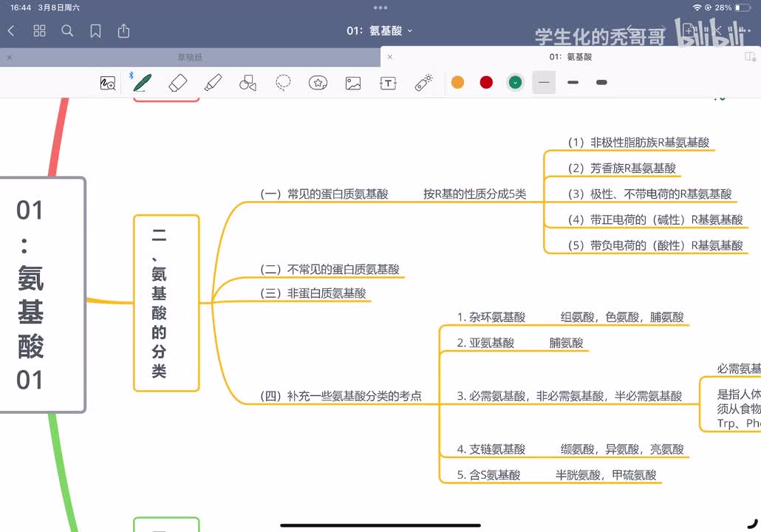Switch to the 01: 氨基酸 tab
Image resolution: width=761 pixels, height=532 pixels.
point(570,57)
